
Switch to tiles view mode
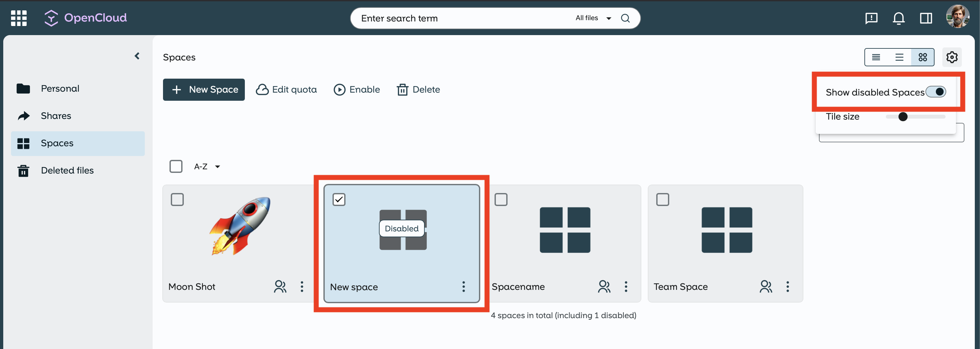[923, 58]
